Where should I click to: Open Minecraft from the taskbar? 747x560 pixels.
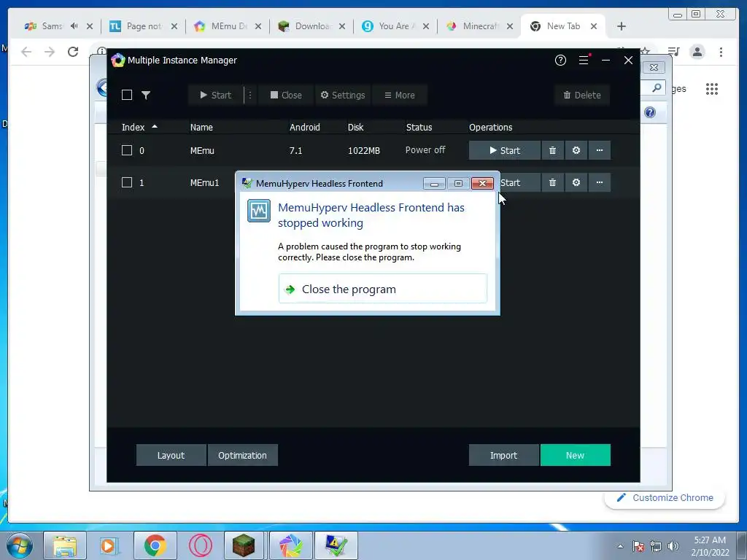[x=244, y=545]
